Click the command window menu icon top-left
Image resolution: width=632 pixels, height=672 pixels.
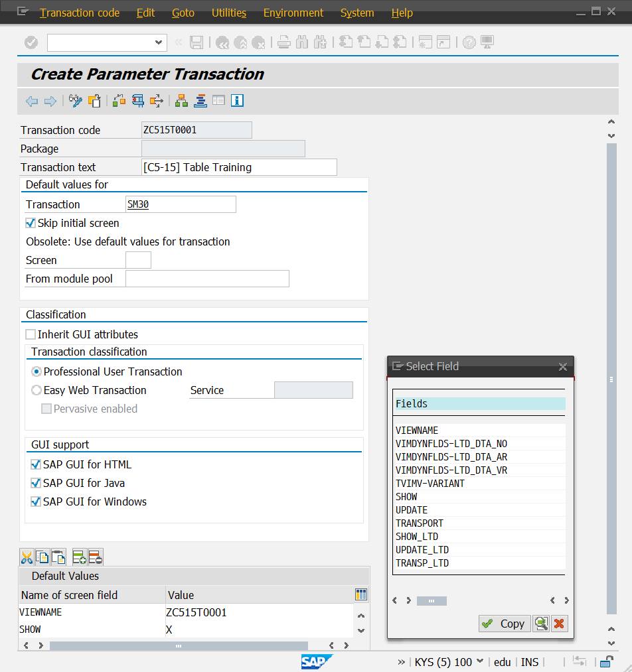pos(23,11)
